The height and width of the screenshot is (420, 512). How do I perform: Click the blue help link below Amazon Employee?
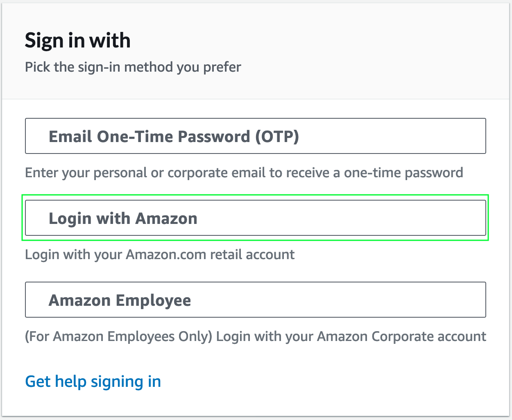tap(93, 382)
